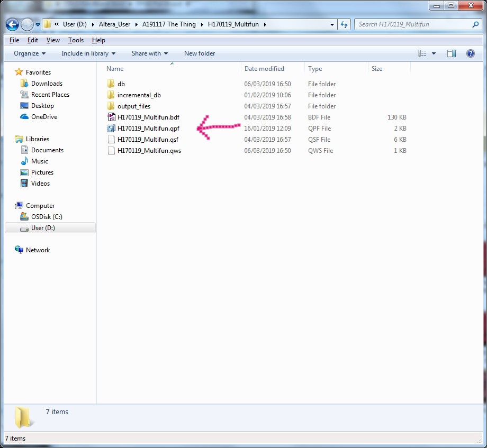Open the Tools menu
Image resolution: width=487 pixels, height=448 pixels.
coord(76,40)
